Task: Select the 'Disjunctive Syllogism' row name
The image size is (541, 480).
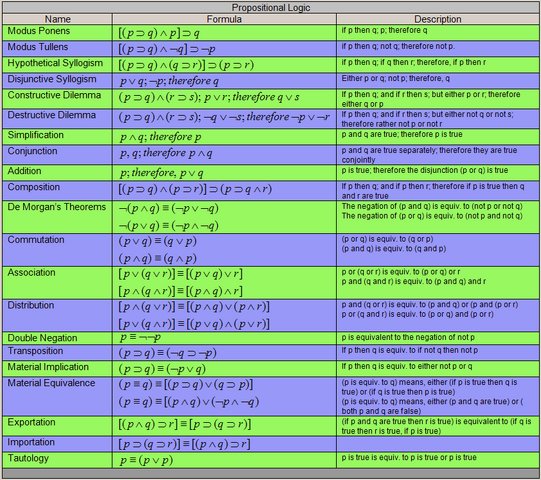Action: coord(52,79)
